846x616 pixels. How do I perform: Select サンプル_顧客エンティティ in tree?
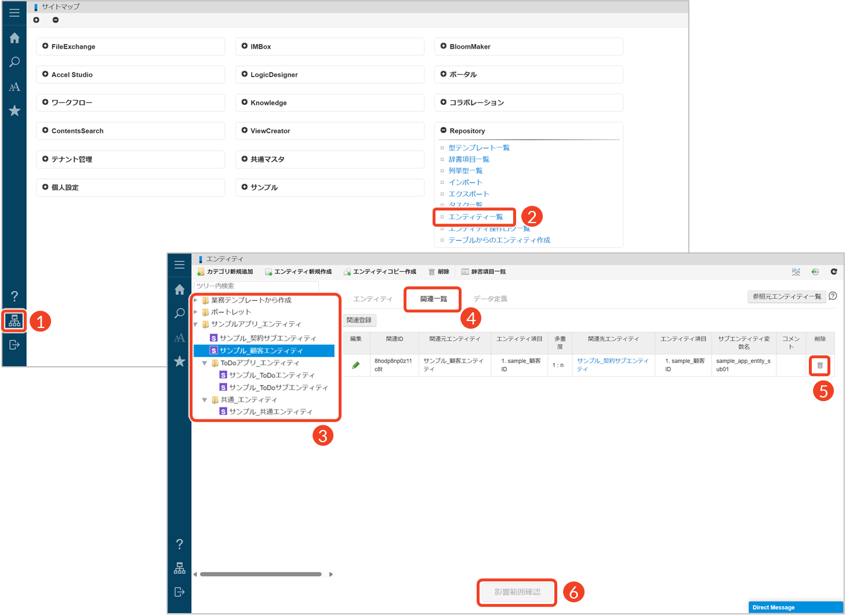(261, 351)
